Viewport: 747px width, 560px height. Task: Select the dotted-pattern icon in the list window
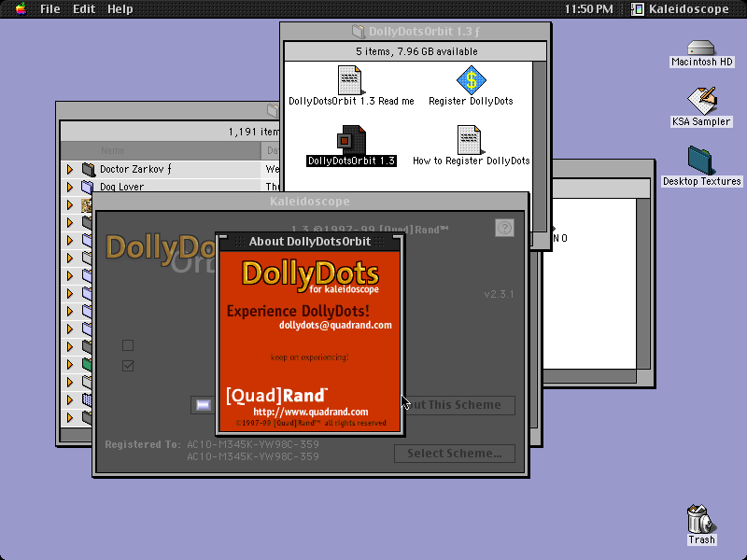coord(87,399)
